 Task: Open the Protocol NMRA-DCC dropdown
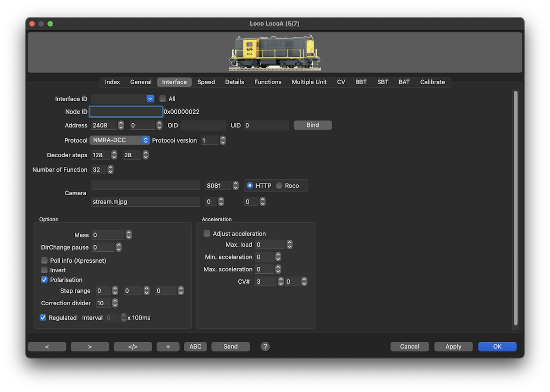click(145, 140)
